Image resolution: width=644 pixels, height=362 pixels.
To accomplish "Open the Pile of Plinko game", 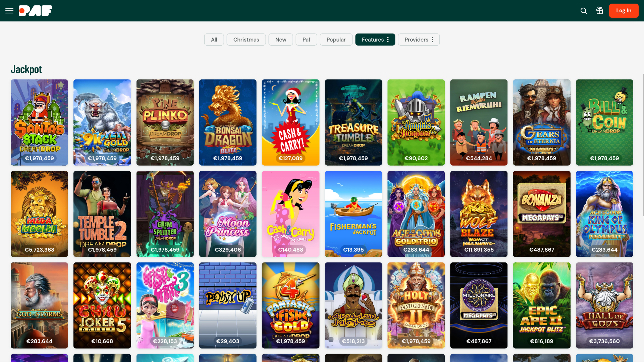I will pyautogui.click(x=165, y=122).
